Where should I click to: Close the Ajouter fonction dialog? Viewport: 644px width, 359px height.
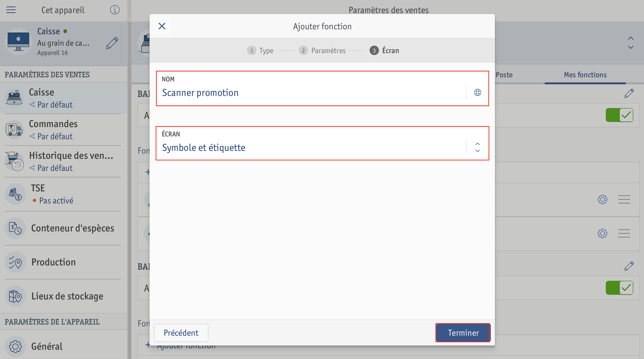coord(162,26)
